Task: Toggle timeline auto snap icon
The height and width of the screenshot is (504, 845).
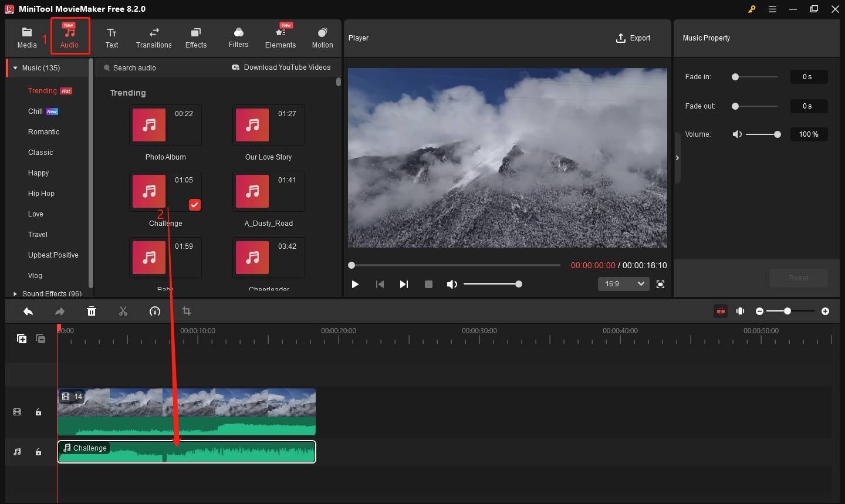Action: point(721,311)
